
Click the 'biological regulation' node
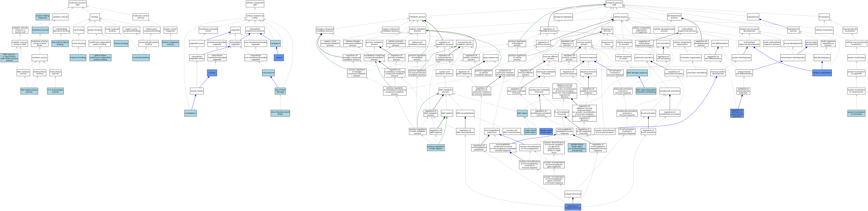[563, 17]
